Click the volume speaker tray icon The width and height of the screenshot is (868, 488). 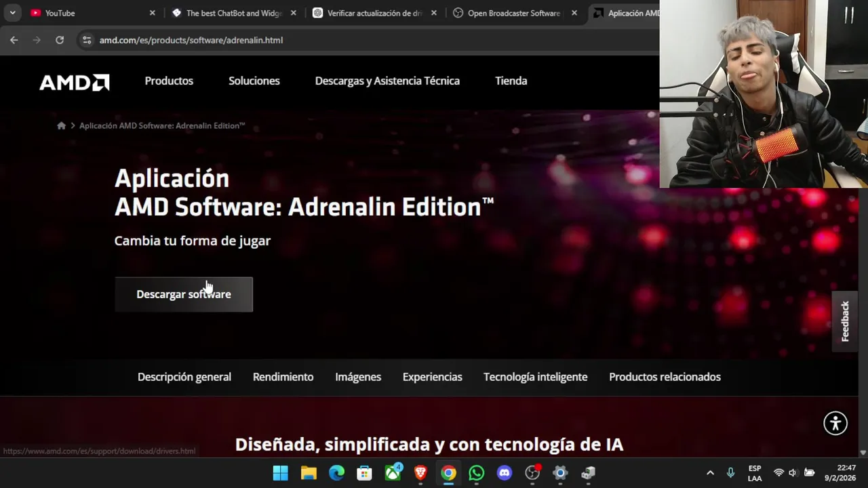click(793, 472)
